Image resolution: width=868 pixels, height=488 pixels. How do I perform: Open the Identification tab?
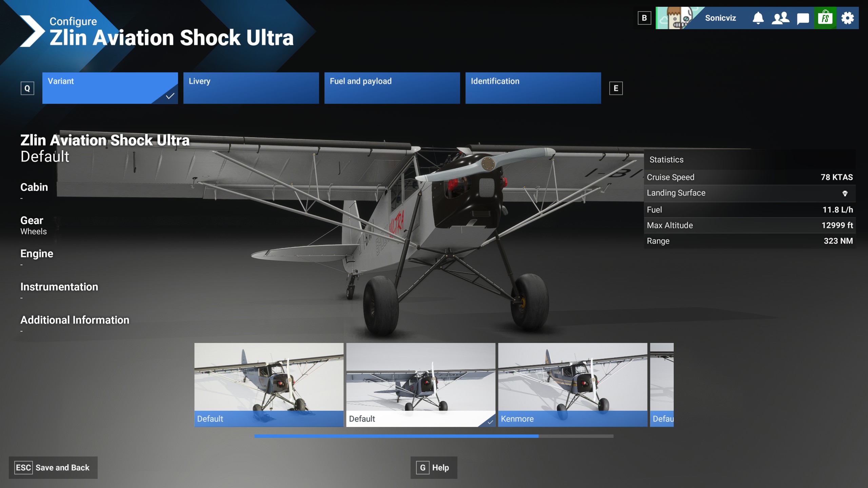pos(533,88)
